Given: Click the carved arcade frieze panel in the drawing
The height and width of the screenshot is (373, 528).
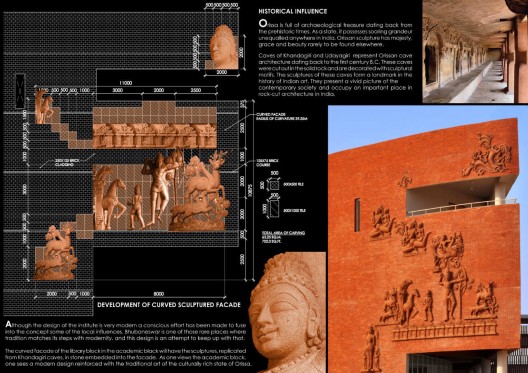Looking at the screenshot, I should click(155, 135).
